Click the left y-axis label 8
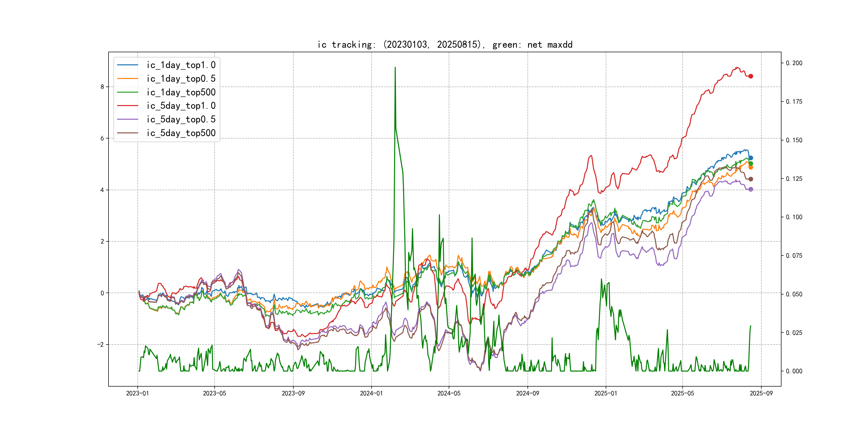This screenshot has height=434, width=868. [102, 87]
